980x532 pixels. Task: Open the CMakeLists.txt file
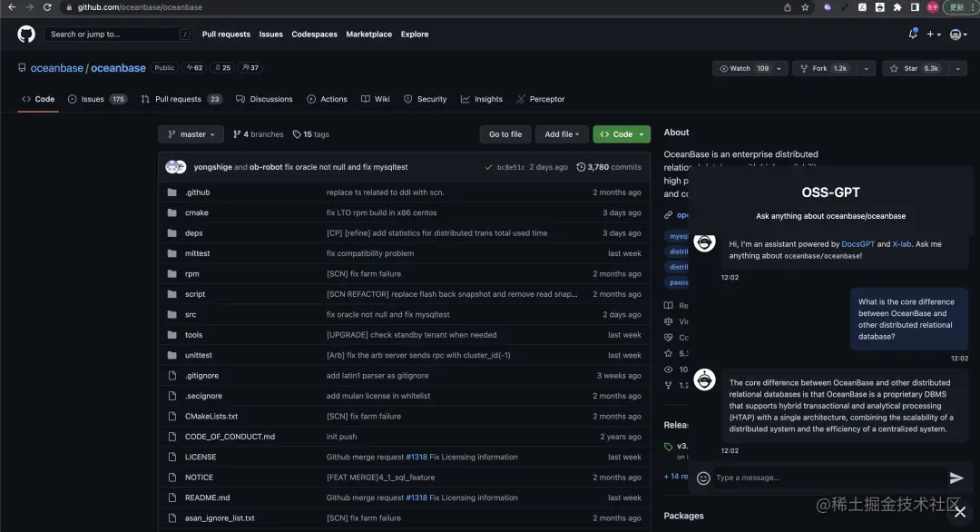pos(211,417)
